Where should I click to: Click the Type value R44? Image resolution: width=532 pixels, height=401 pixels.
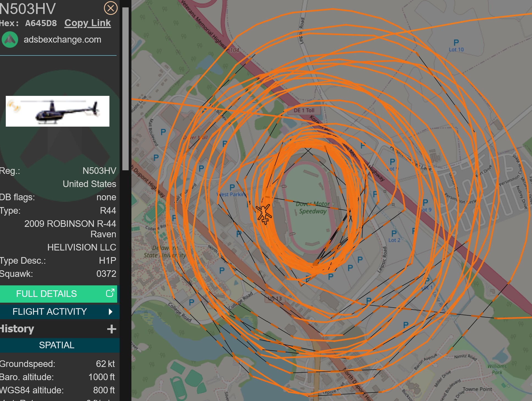click(108, 211)
